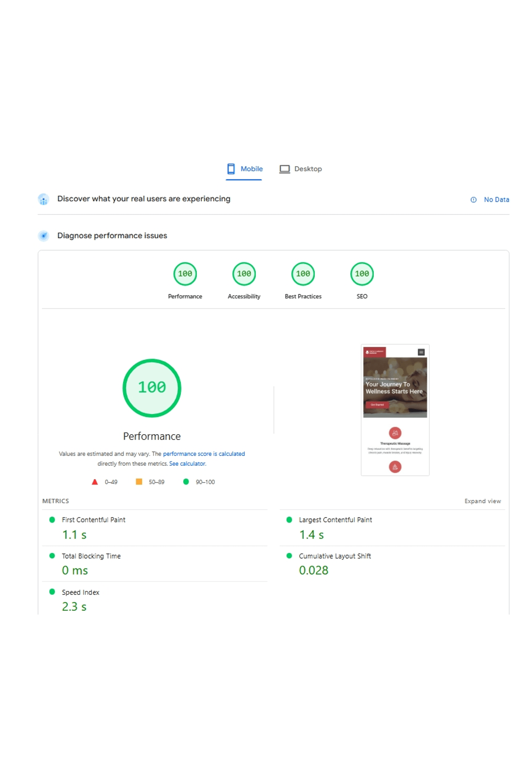Select the Best Practices score gauge
The image size is (532, 764).
point(303,274)
